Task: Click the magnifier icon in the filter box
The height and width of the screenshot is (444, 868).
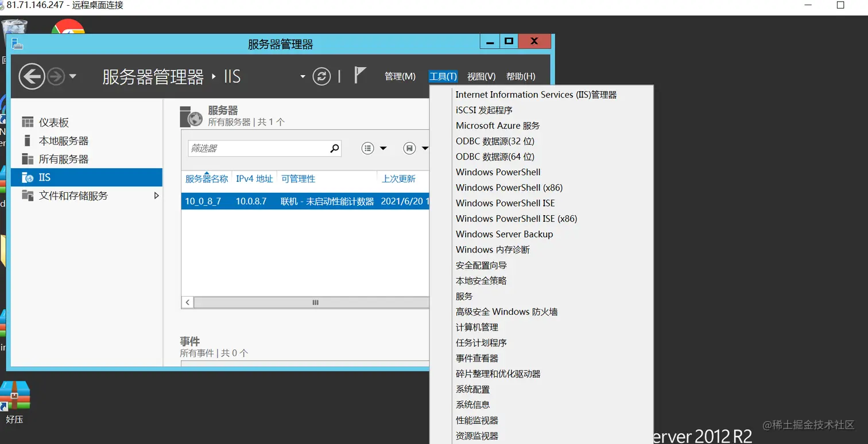Action: [x=335, y=148]
